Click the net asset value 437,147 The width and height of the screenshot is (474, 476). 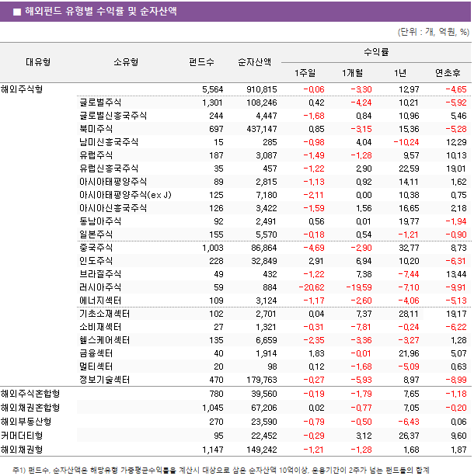click(262, 129)
